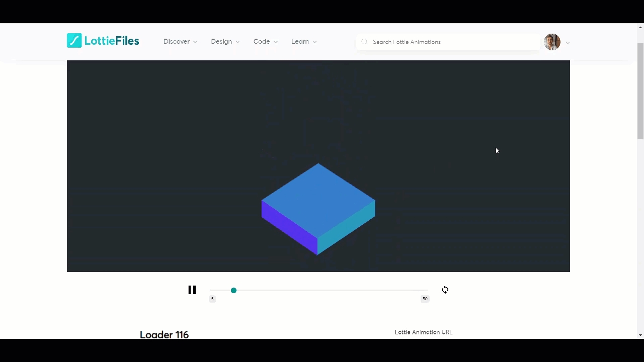Click the LottieFiles logo icon
The image size is (644, 362).
[x=74, y=41]
